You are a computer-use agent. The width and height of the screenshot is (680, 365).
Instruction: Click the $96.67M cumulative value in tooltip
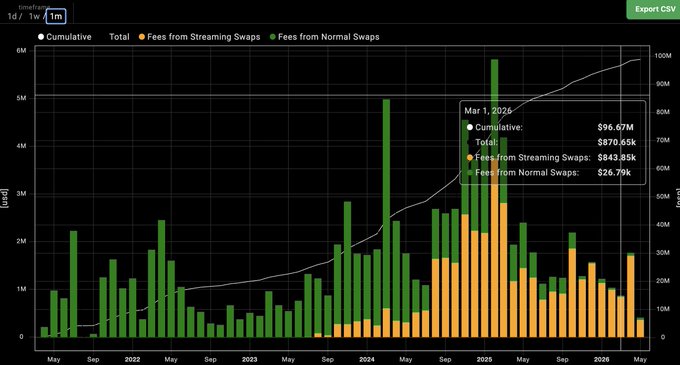[x=615, y=127]
